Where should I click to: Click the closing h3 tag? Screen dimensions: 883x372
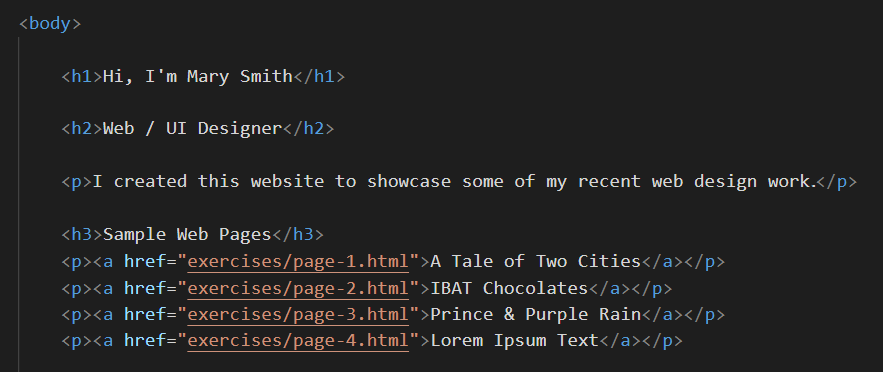coord(298,234)
